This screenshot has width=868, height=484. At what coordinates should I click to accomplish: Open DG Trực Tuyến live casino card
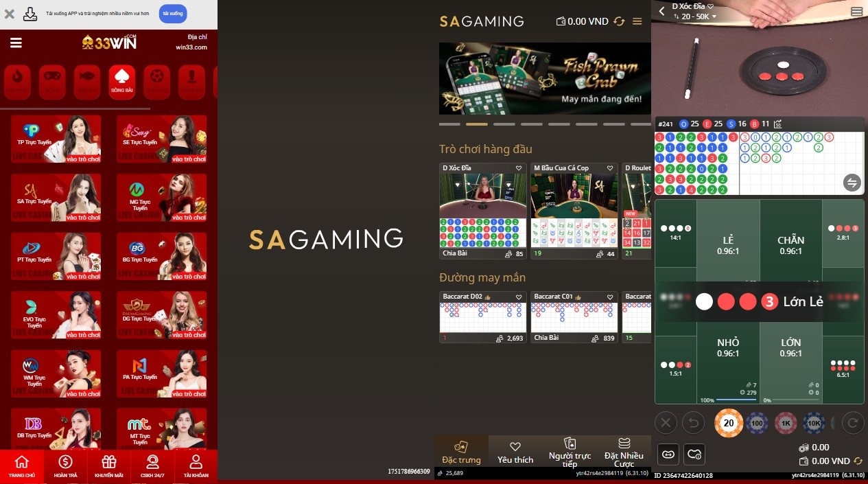point(161,315)
